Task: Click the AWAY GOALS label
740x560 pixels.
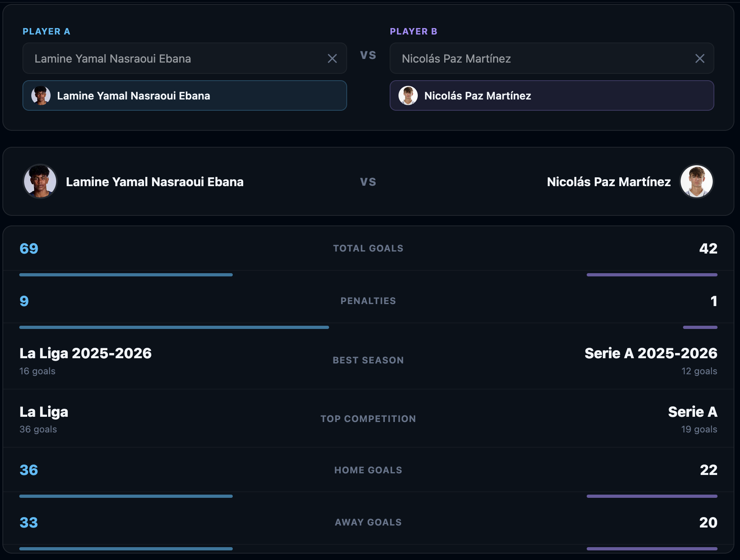Action: point(368,522)
